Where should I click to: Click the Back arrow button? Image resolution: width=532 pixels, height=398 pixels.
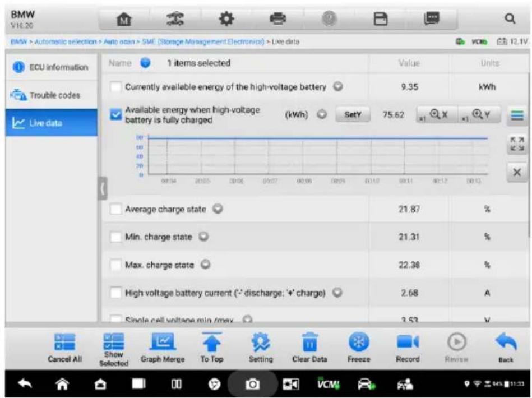[x=506, y=348]
